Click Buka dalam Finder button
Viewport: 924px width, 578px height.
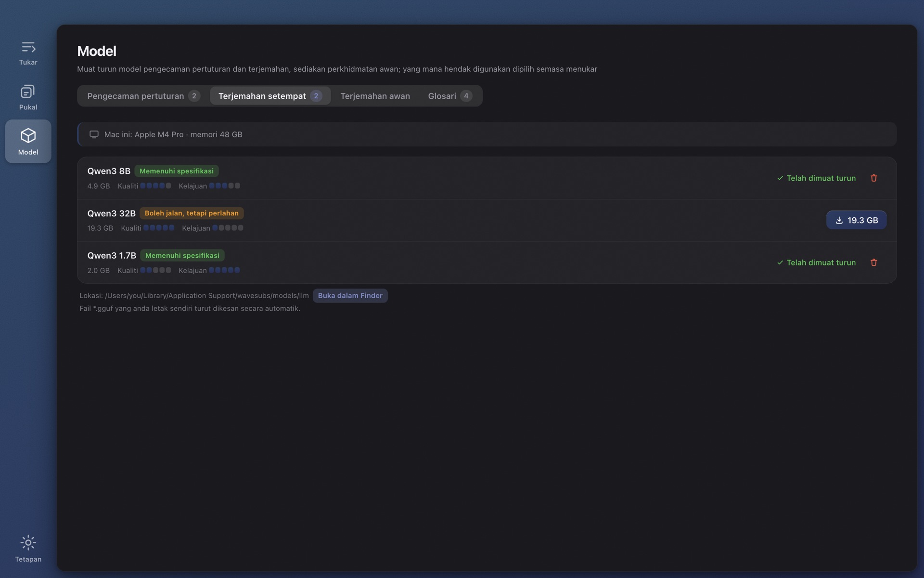coord(350,296)
